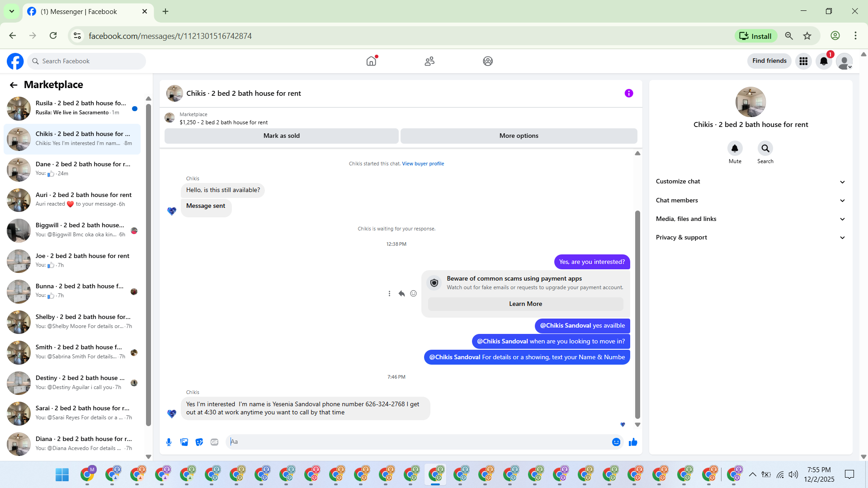868x488 pixels.
Task: Open the sticker picker icon
Action: coord(199,442)
